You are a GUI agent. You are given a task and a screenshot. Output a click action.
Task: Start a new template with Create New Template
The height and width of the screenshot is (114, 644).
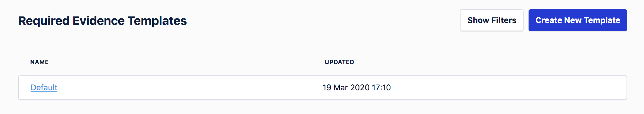click(x=578, y=20)
